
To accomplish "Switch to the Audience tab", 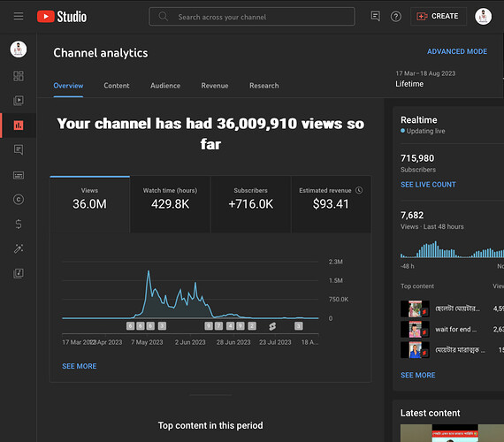I will pyautogui.click(x=165, y=86).
